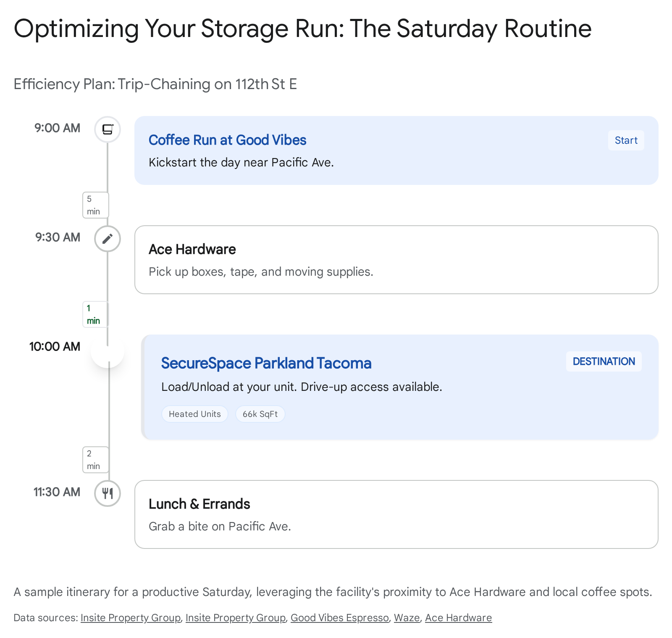Image resolution: width=672 pixels, height=638 pixels.
Task: Open the Good Vibes Espresso source link
Action: tap(339, 617)
